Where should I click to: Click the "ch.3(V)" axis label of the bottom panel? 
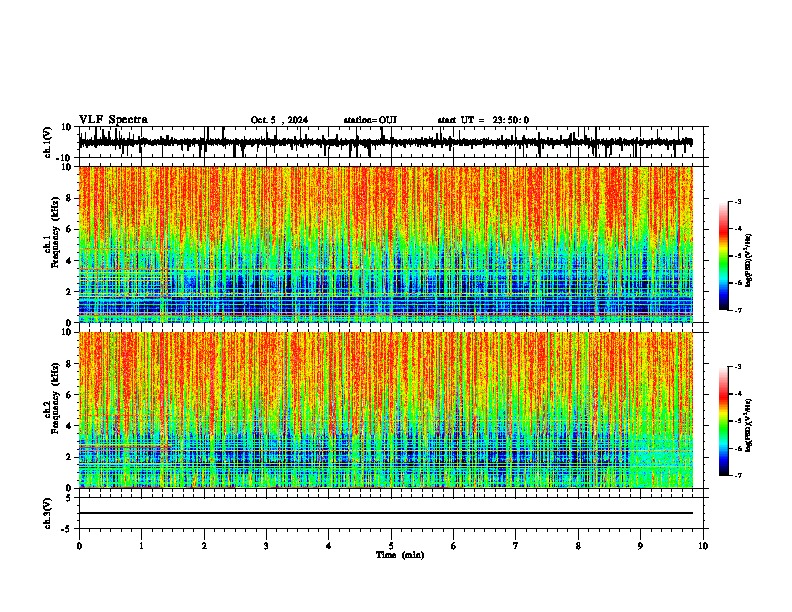pyautogui.click(x=47, y=513)
